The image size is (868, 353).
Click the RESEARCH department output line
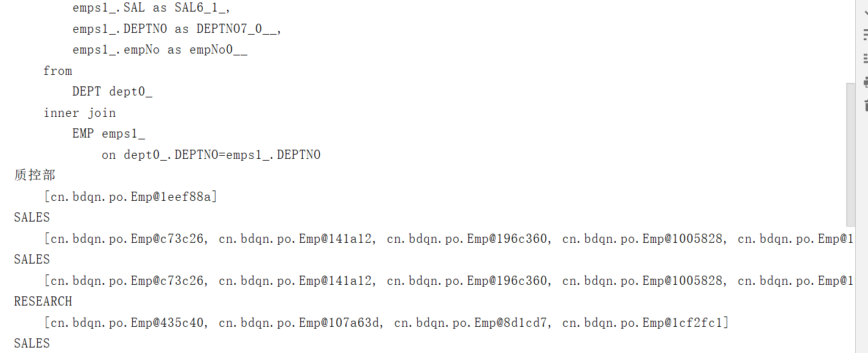pos(43,301)
